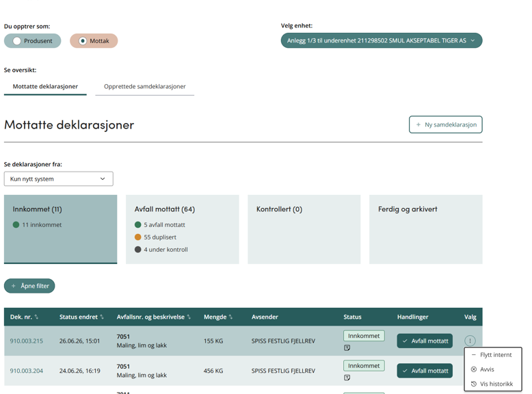532x394 pixels.
Task: Click the 26.06.26, 15:01 date cell
Action: pyautogui.click(x=80, y=341)
